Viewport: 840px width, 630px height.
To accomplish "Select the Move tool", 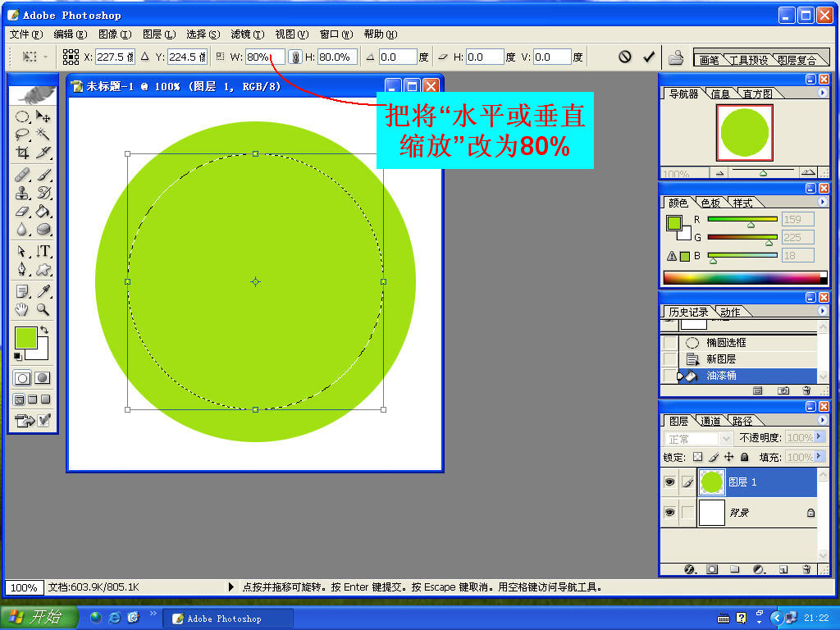I will (x=43, y=116).
